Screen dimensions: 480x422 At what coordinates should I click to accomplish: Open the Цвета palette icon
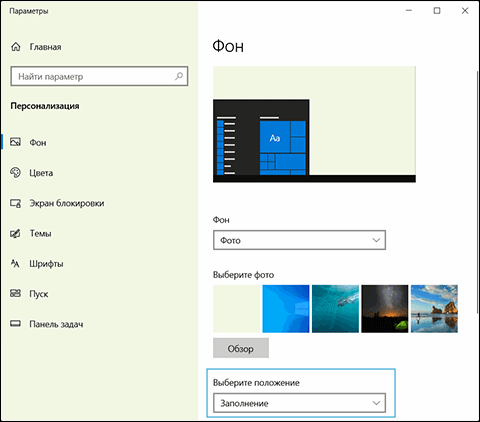[x=15, y=172]
